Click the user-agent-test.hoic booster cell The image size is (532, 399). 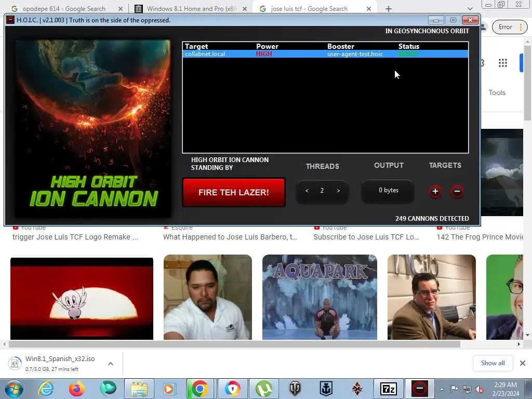pos(355,54)
